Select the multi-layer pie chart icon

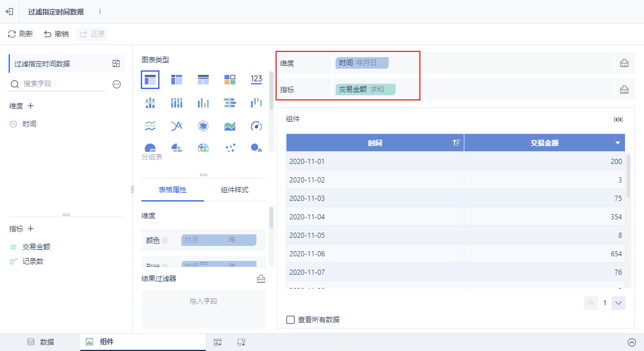tap(203, 148)
